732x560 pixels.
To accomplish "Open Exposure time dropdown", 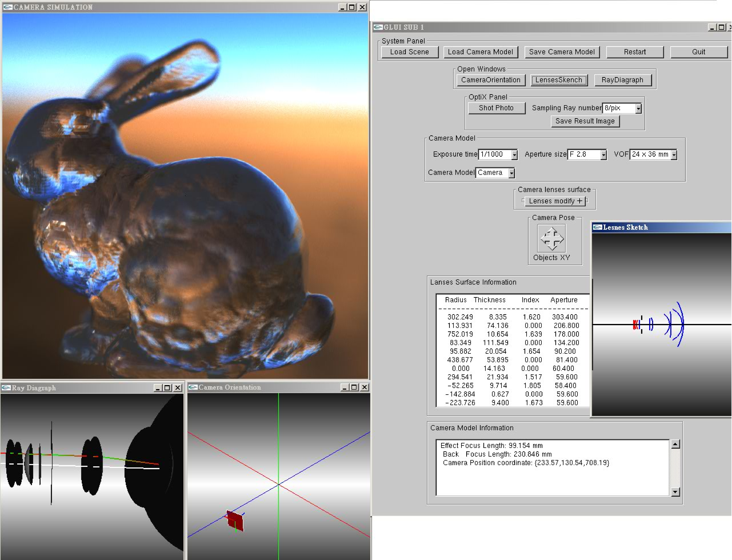I will tap(514, 155).
